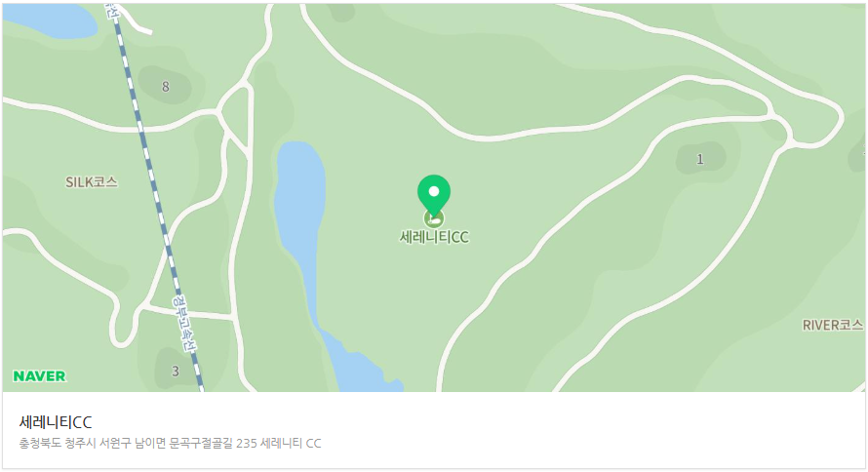Select hole number 3 on the map

coord(175,371)
